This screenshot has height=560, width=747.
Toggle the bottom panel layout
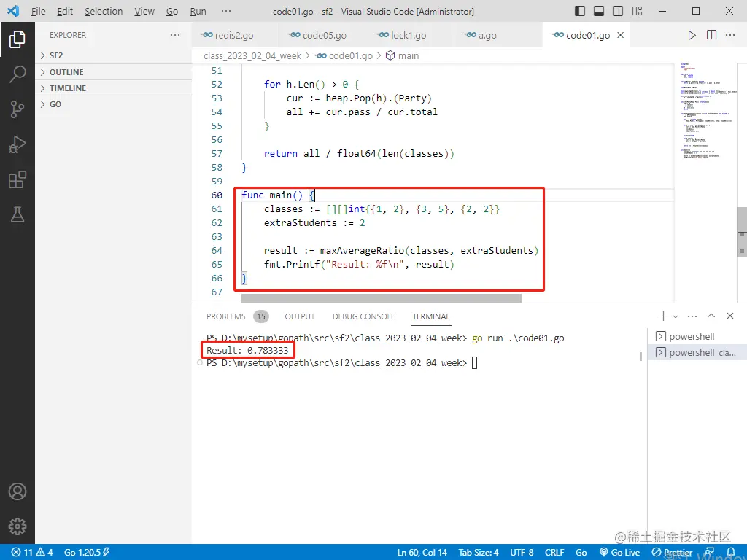click(599, 11)
